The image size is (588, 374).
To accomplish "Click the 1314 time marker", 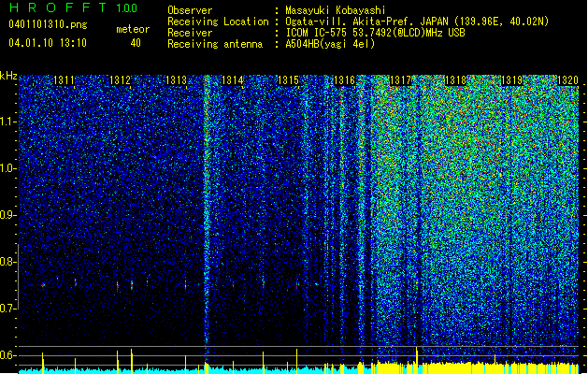I will click(x=232, y=80).
